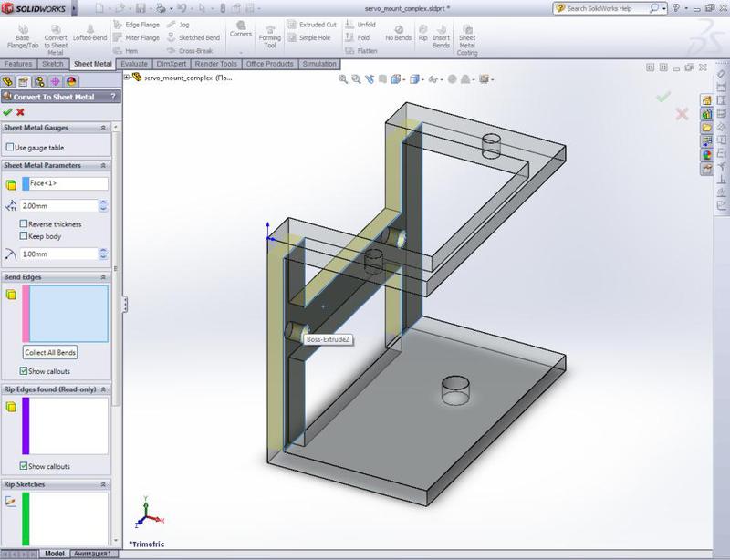
Task: Select the Rip tool
Action: pyautogui.click(x=422, y=34)
